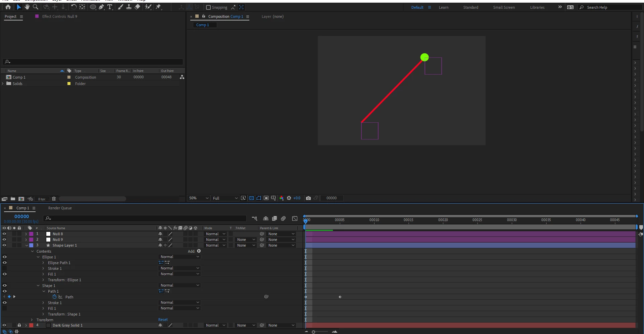
Task: Select the Selection arrow tool
Action: tap(19, 7)
